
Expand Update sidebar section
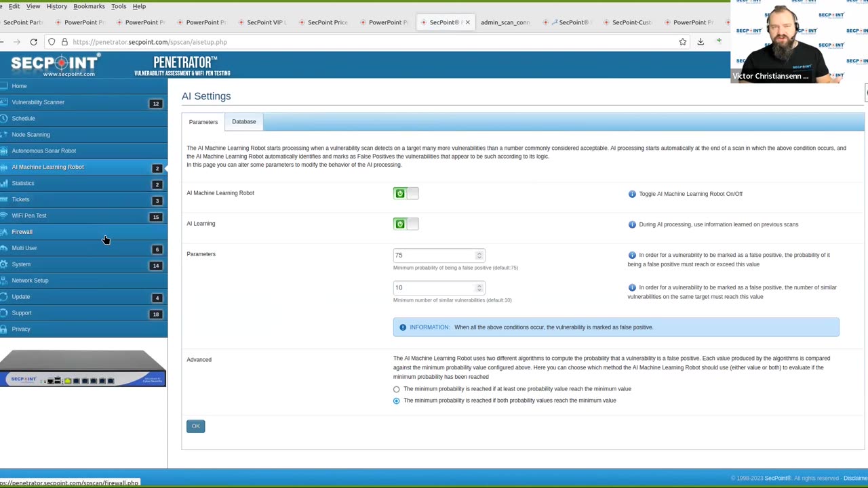83,298
